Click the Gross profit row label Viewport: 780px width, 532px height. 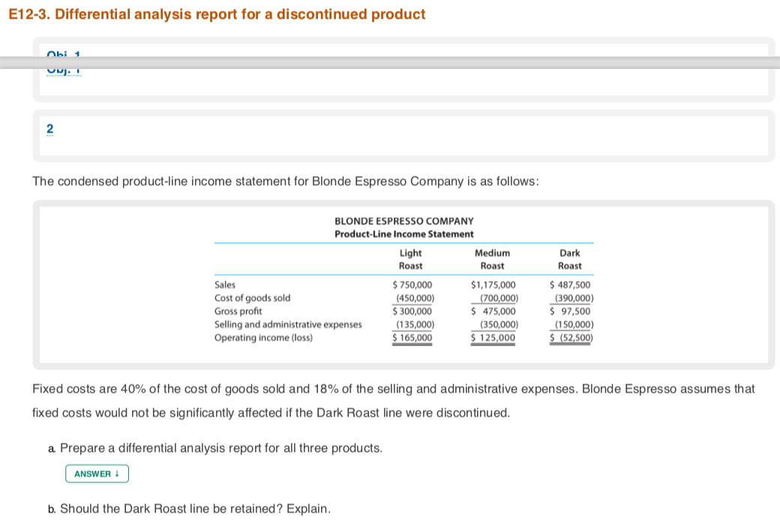tap(238, 311)
